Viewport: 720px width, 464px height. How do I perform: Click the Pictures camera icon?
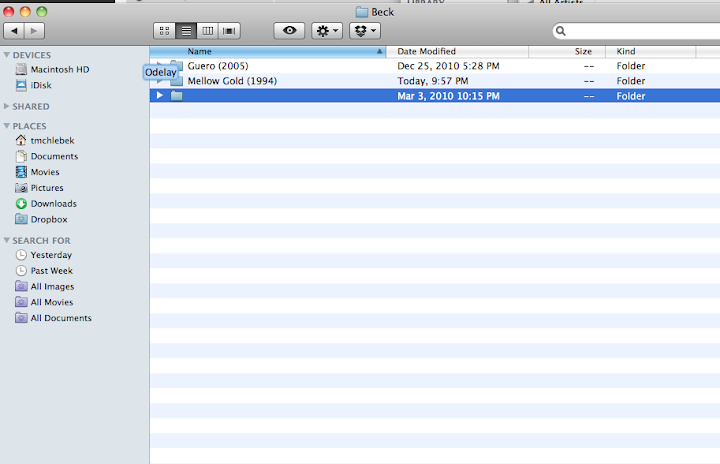pos(21,188)
